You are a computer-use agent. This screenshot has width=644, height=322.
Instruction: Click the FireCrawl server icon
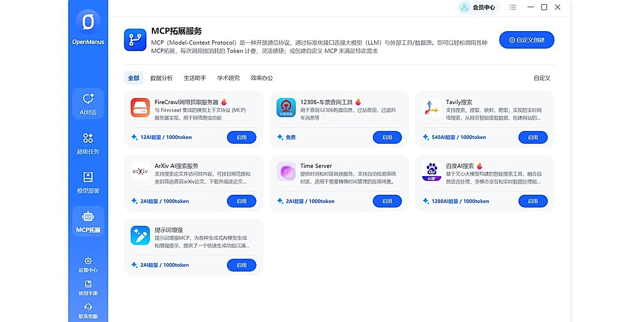[140, 107]
